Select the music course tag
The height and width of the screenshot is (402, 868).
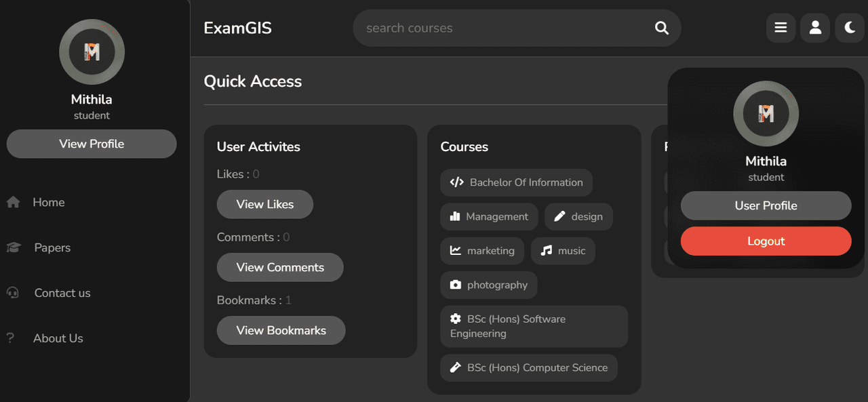click(563, 251)
